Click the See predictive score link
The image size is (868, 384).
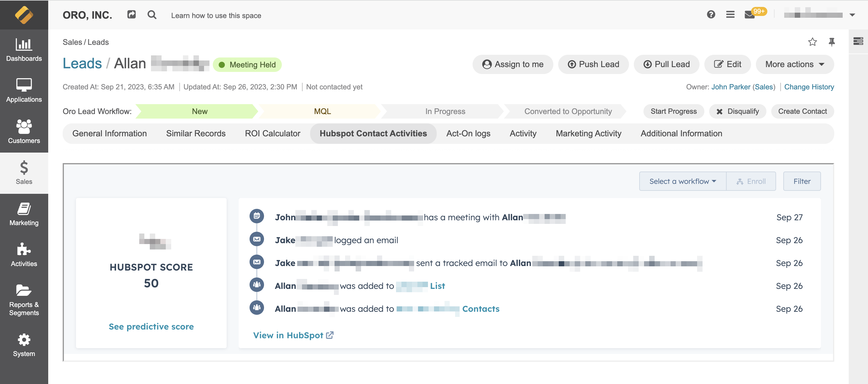click(151, 327)
